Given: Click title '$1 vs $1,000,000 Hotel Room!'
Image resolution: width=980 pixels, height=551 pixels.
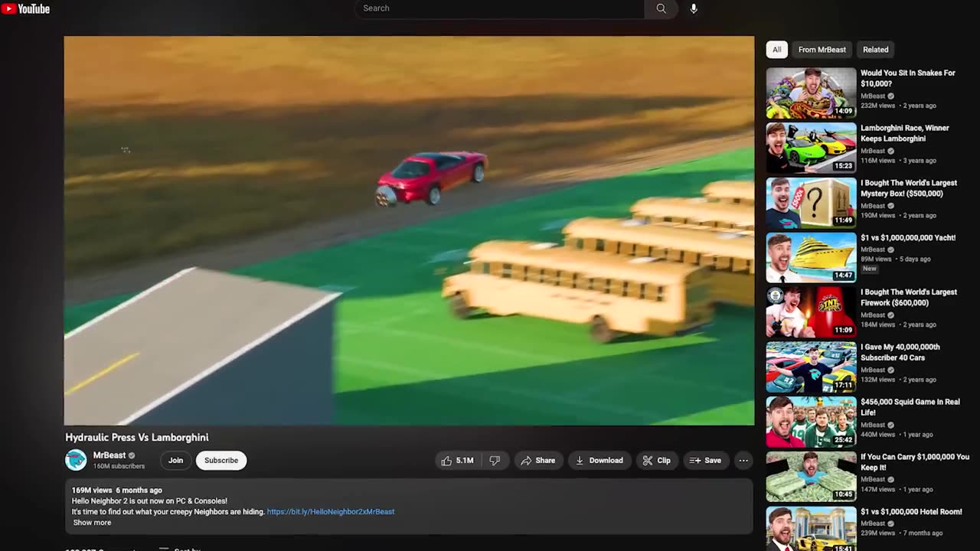Looking at the screenshot, I should click(x=911, y=512).
